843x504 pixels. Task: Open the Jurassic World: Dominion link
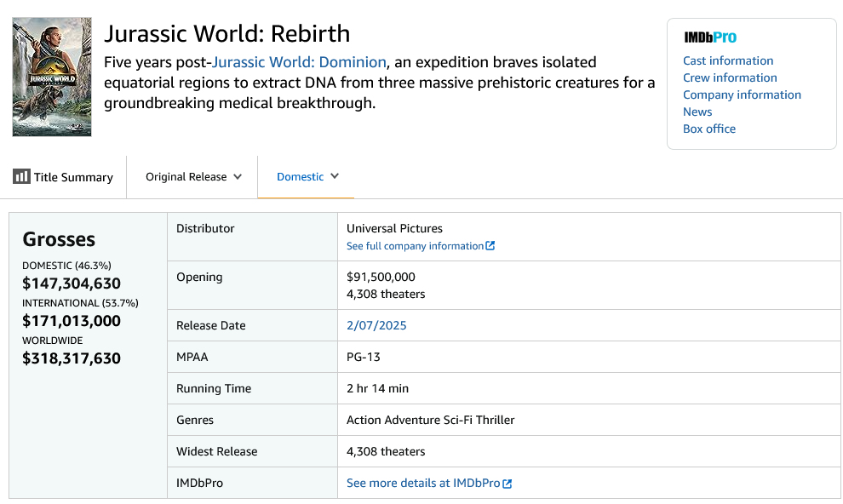pos(299,62)
